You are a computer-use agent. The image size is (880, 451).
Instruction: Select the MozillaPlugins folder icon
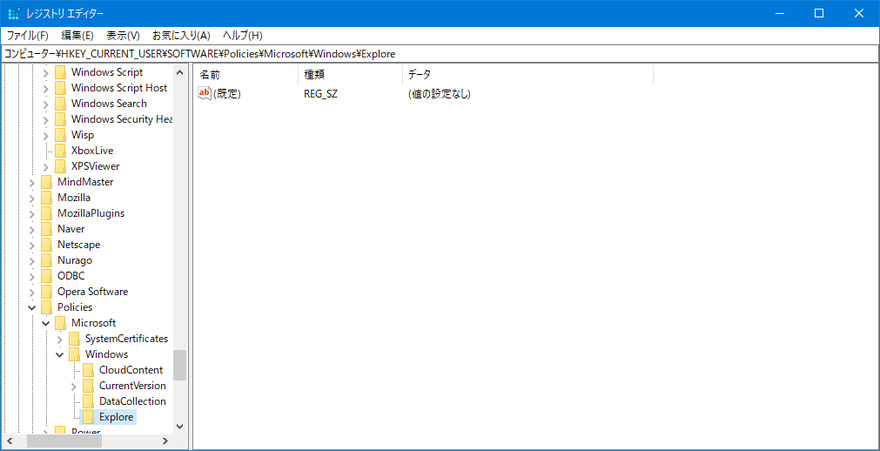click(47, 214)
